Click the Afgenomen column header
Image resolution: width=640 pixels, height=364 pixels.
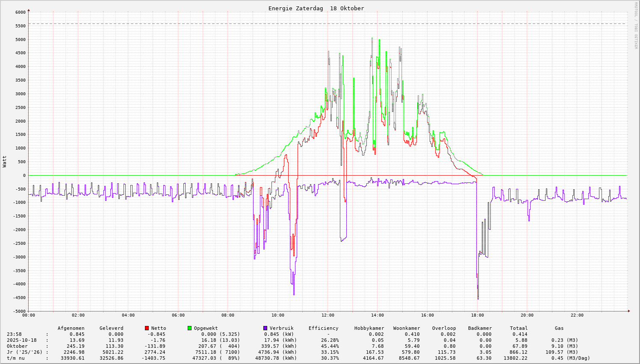coord(71,328)
